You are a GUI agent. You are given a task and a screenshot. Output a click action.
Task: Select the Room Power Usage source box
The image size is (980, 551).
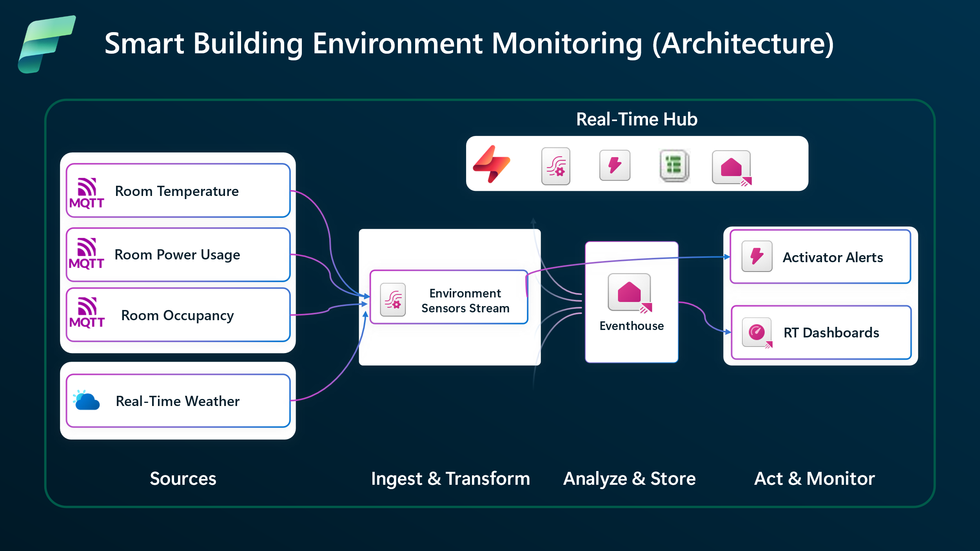(x=178, y=255)
